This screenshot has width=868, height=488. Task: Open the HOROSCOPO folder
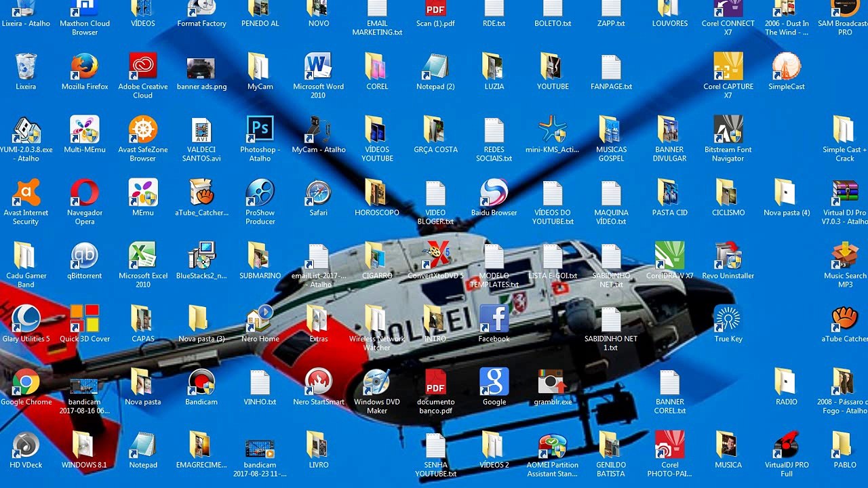(x=377, y=193)
